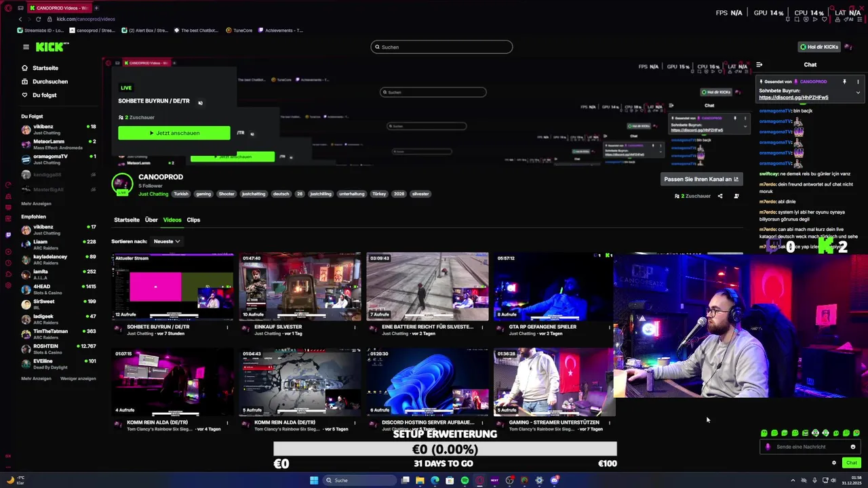Open the Kick hamburger sidebar menu
The image size is (868, 488).
tap(26, 47)
